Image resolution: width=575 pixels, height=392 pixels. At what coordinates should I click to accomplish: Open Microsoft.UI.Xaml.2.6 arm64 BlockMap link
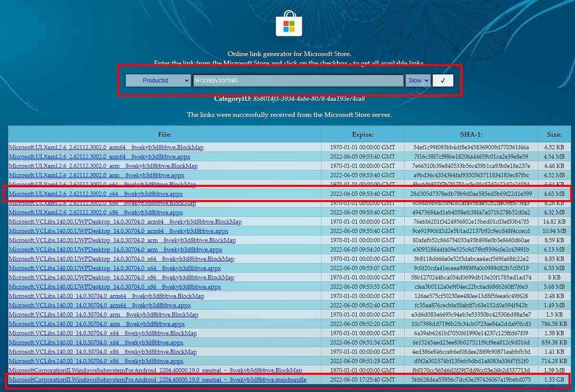(x=106, y=148)
